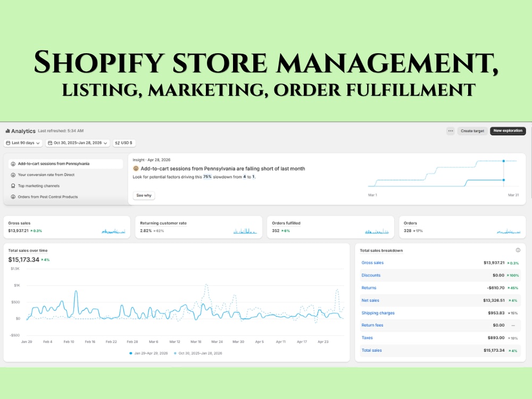Click the orange insight icon next to headline
Viewport: 532px width, 399px height.
(x=136, y=168)
